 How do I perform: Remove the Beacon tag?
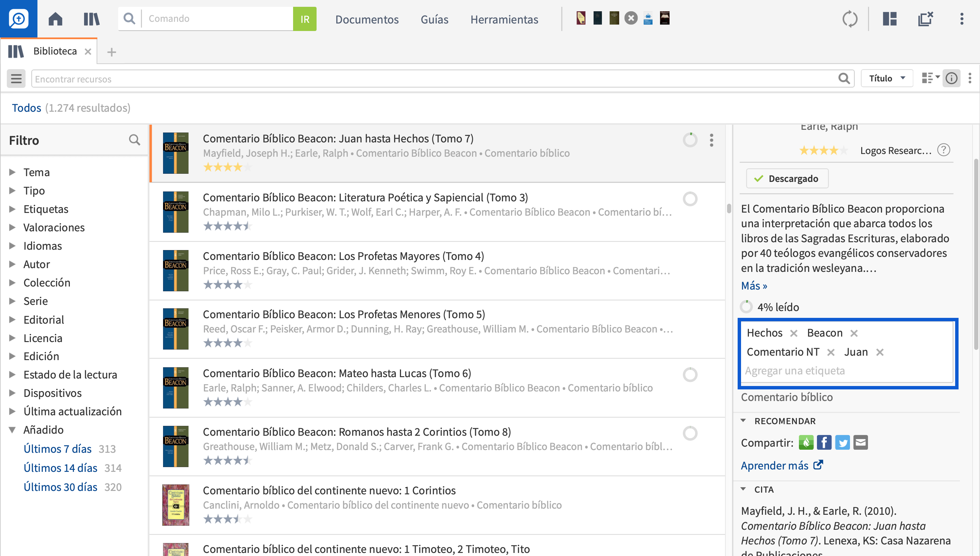click(854, 333)
